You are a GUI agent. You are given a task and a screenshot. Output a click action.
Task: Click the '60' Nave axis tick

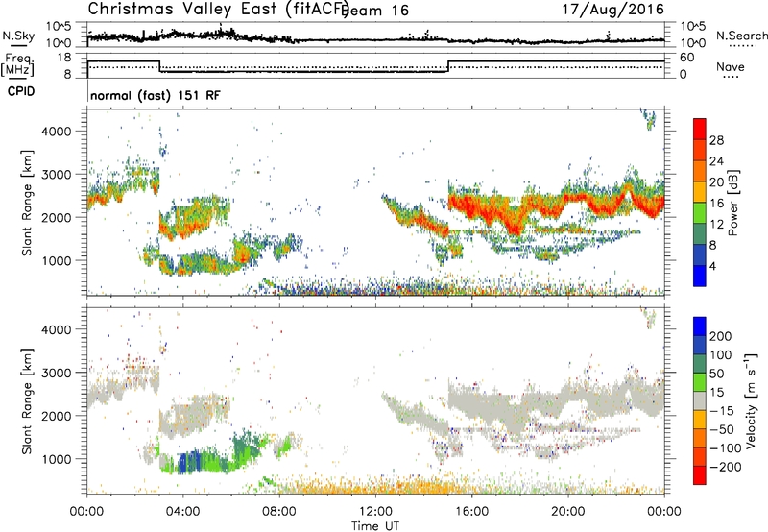686,58
